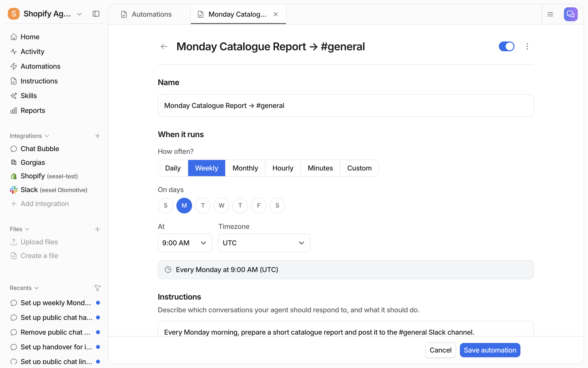Viewport: 588px width, 368px height.
Task: Click the automation Name input field
Action: [x=346, y=105]
